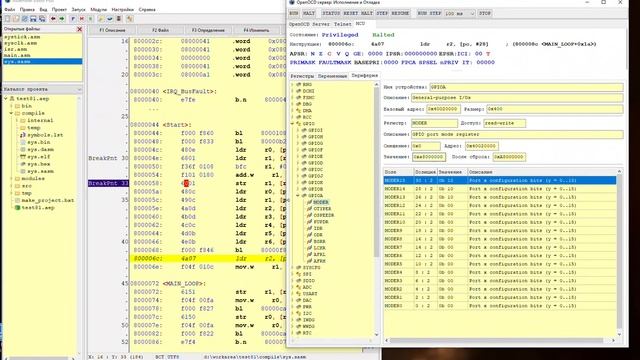Expand the SYSCFG peripheral node
640x360 pixels.
pyautogui.click(x=292, y=267)
